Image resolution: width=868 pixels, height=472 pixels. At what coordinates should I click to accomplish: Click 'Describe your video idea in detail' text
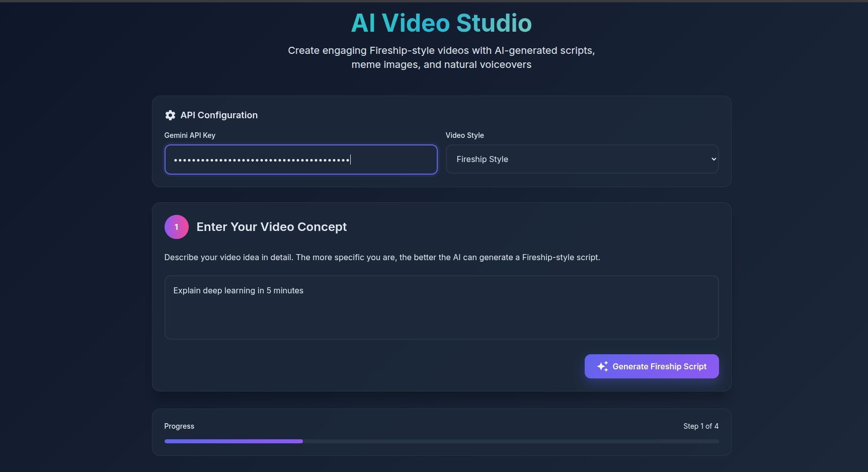[x=382, y=257]
